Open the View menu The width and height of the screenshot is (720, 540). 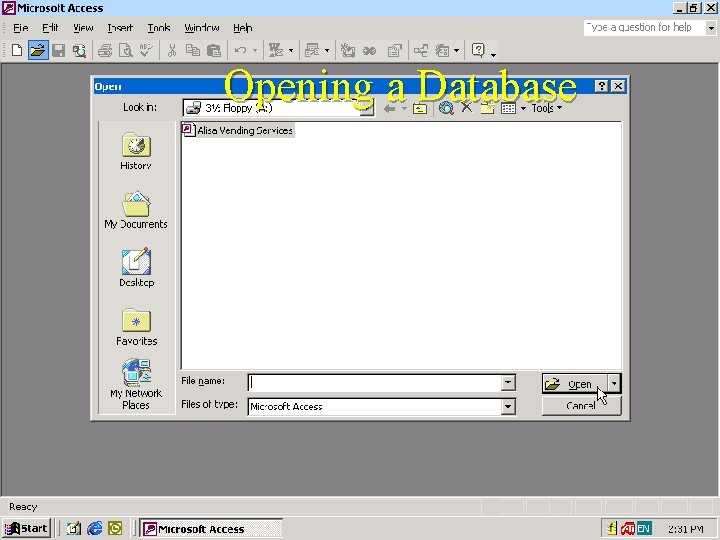83,28
